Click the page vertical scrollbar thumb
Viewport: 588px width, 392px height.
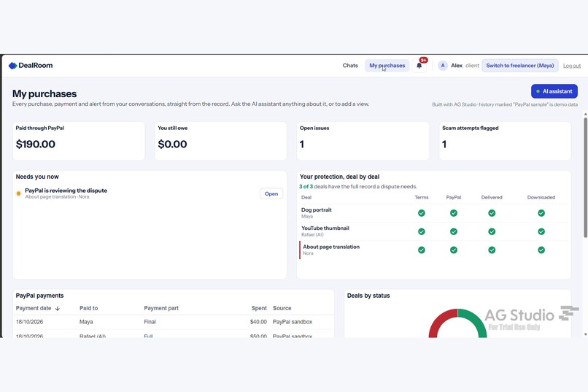[x=585, y=177]
